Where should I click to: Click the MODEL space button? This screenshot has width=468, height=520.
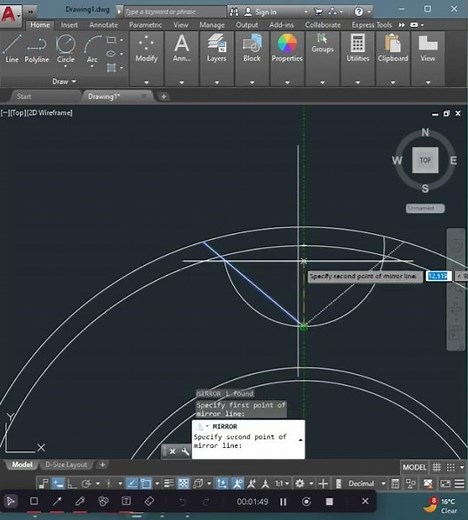click(x=414, y=467)
